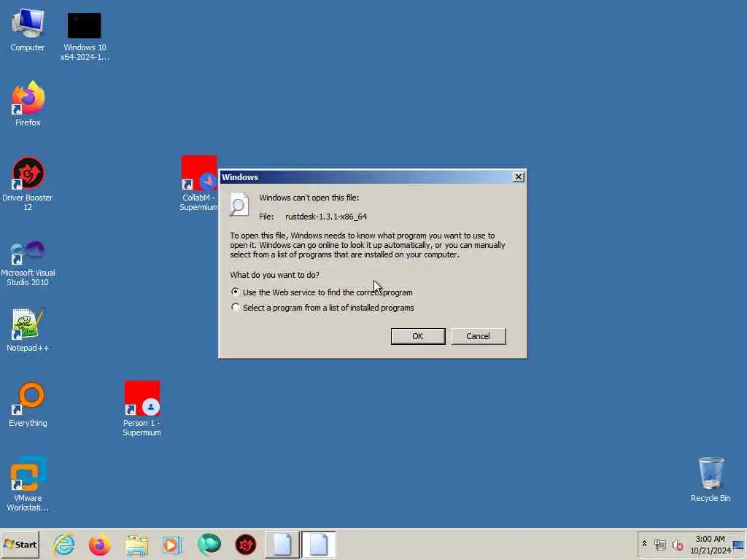Image resolution: width=747 pixels, height=560 pixels.
Task: Show hidden tray icons arrow
Action: click(644, 544)
